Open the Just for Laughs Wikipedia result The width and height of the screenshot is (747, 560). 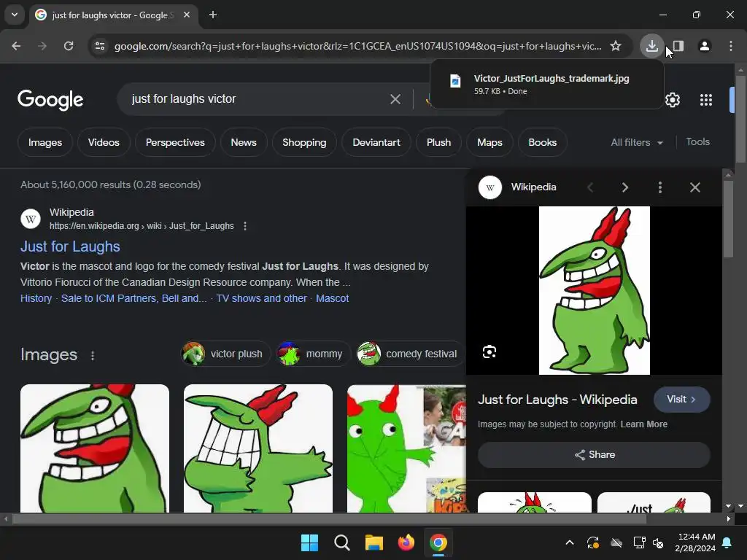click(70, 246)
